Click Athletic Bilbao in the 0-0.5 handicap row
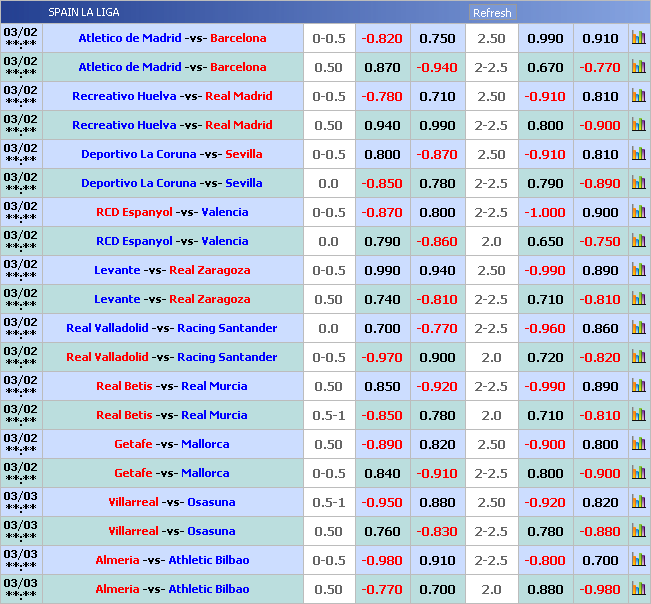 pyautogui.click(x=208, y=560)
